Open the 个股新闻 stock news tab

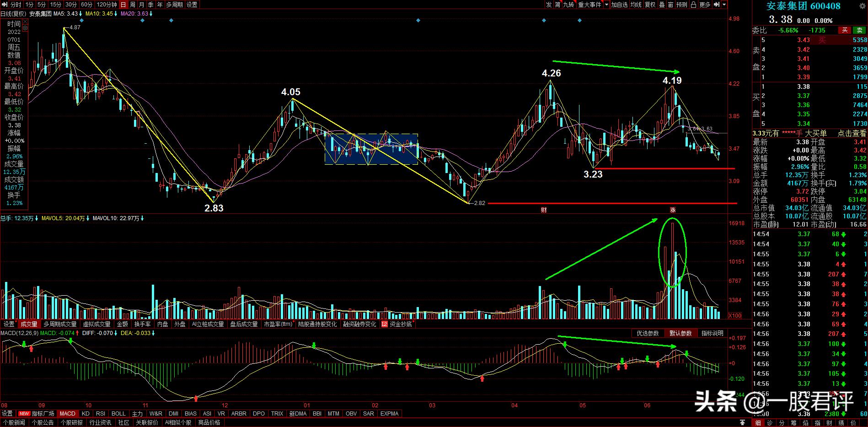tap(14, 422)
